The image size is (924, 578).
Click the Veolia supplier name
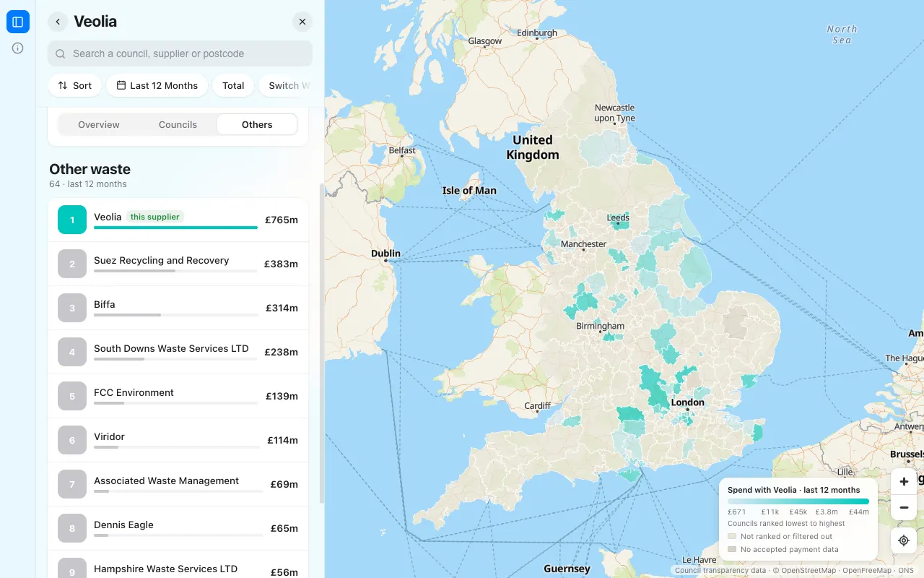point(108,217)
